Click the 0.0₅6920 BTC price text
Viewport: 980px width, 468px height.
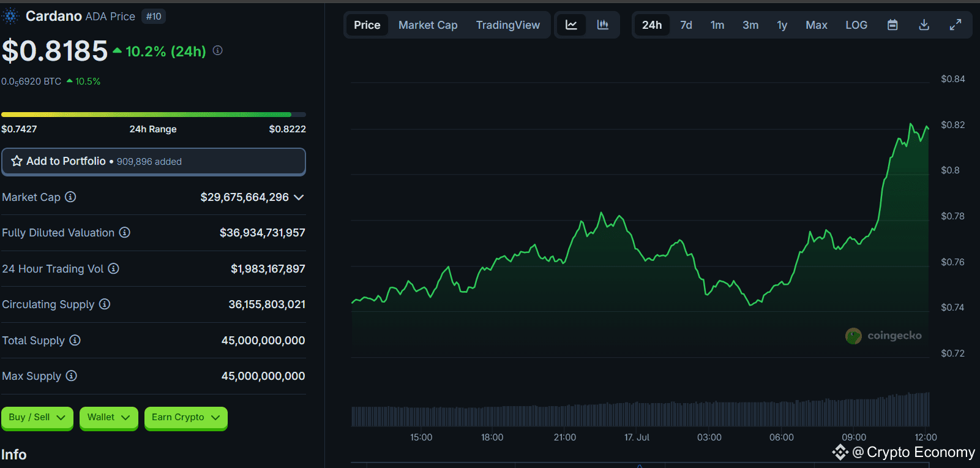click(x=31, y=81)
